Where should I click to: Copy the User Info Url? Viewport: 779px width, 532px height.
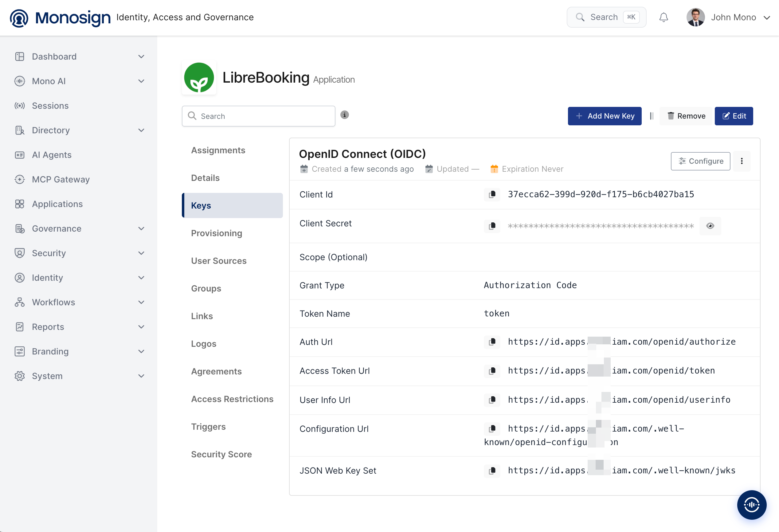[x=492, y=400]
